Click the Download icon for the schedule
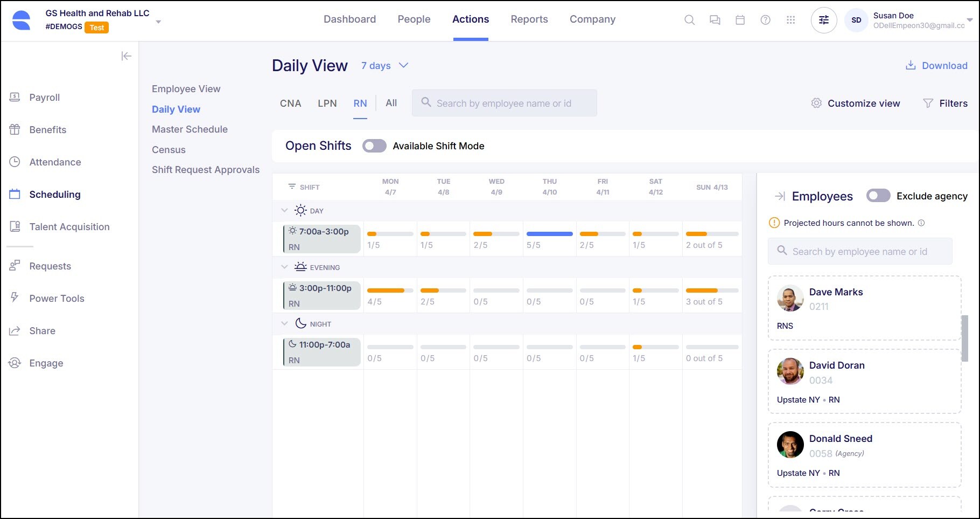Viewport: 980px width, 519px height. pos(910,65)
